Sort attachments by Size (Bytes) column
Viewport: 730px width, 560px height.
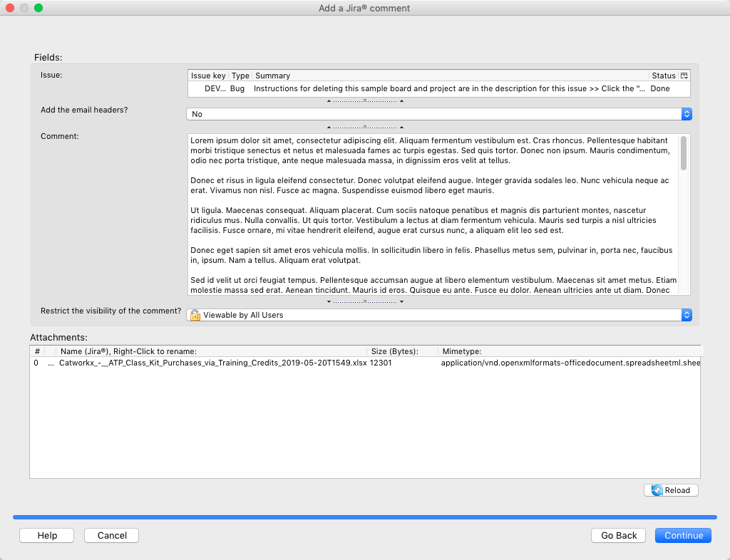pyautogui.click(x=394, y=351)
